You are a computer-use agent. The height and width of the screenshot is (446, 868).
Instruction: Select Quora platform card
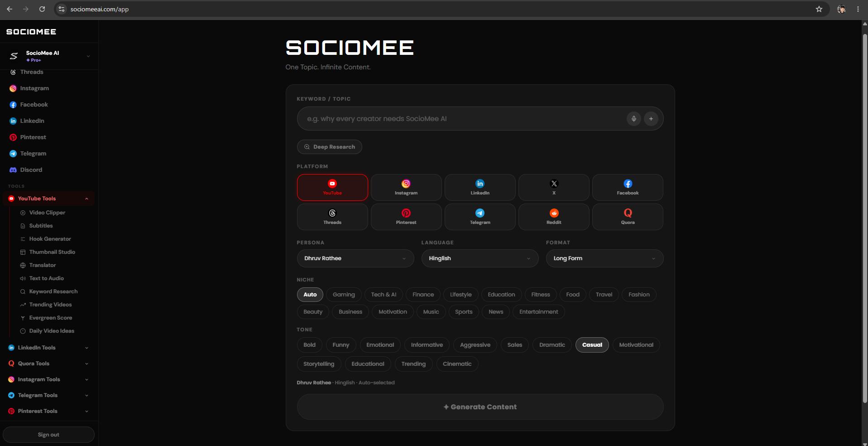[628, 217]
